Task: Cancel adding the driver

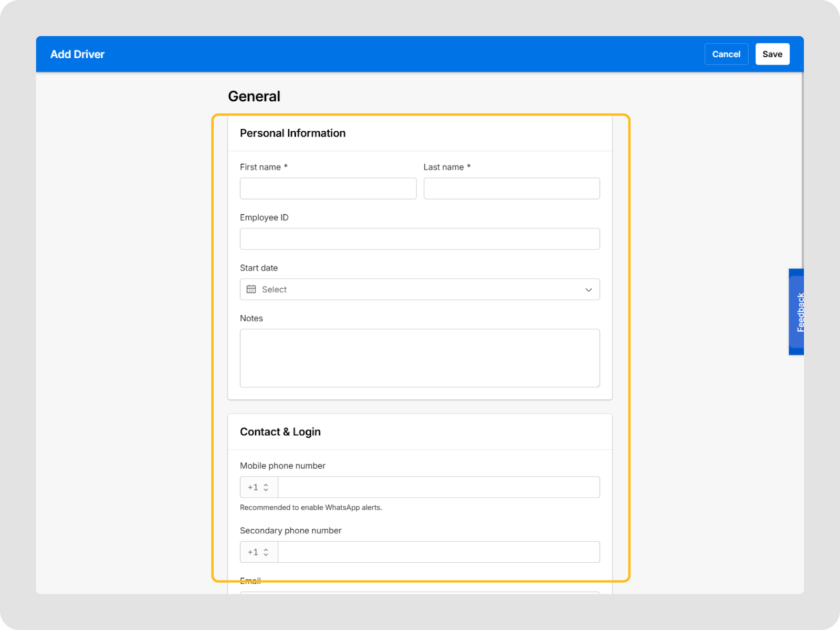Action: tap(726, 54)
